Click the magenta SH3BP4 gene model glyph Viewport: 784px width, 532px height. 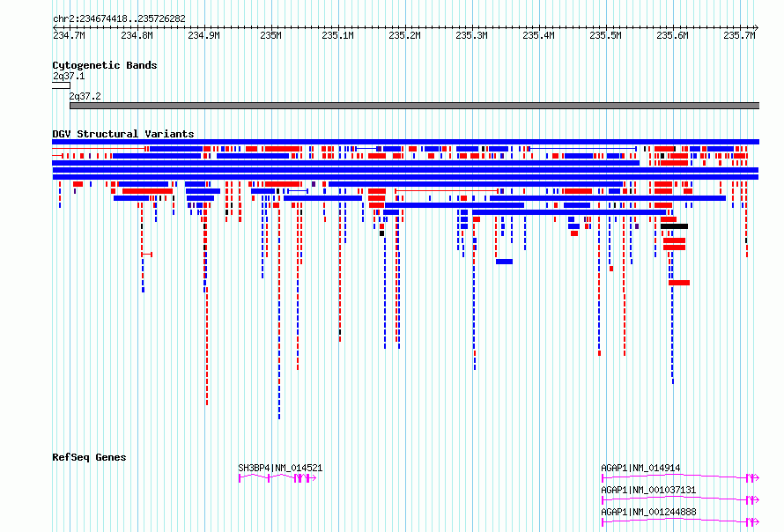tap(277, 478)
